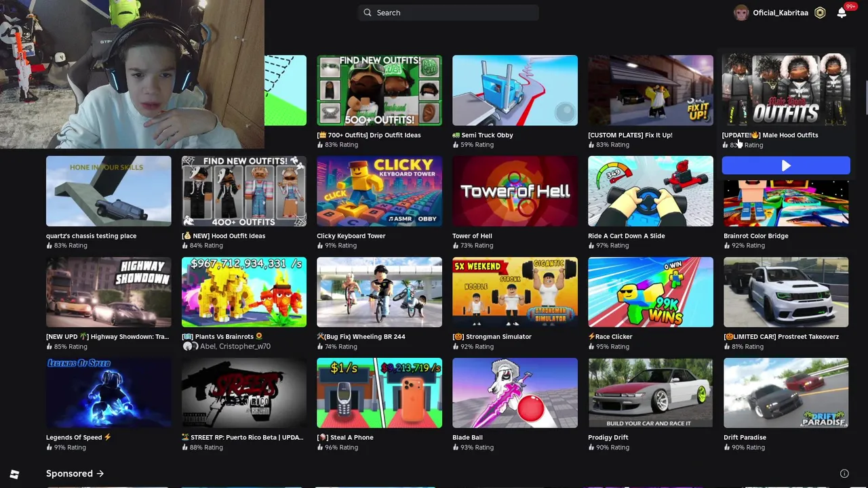868x488 pixels.
Task: Click the Tower of Hell title
Action: pyautogui.click(x=472, y=236)
